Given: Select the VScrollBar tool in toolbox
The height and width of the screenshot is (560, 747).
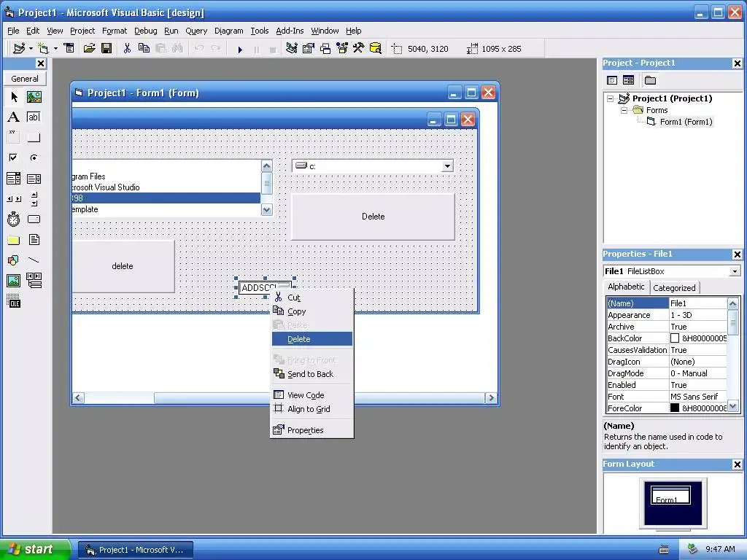Looking at the screenshot, I should 34,199.
